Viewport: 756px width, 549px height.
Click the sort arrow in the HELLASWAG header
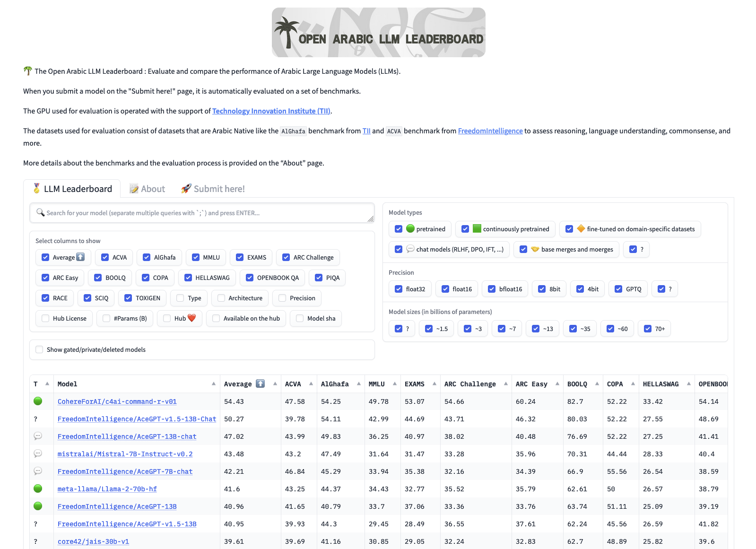pos(689,383)
